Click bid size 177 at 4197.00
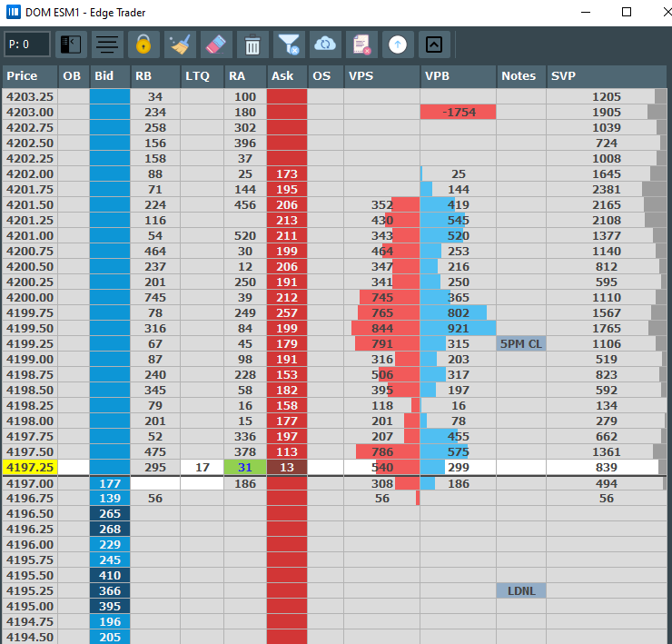 pyautogui.click(x=110, y=483)
